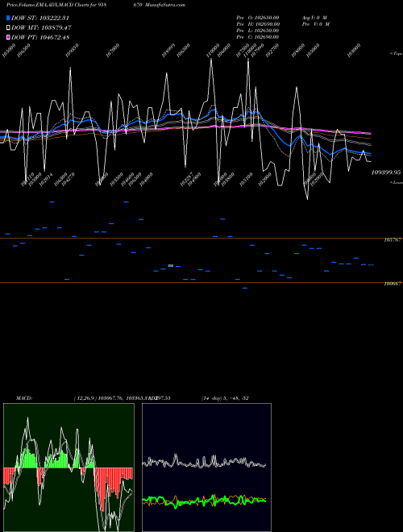Open the ADX indicator chart panel
403x532 pixels.
click(x=206, y=468)
